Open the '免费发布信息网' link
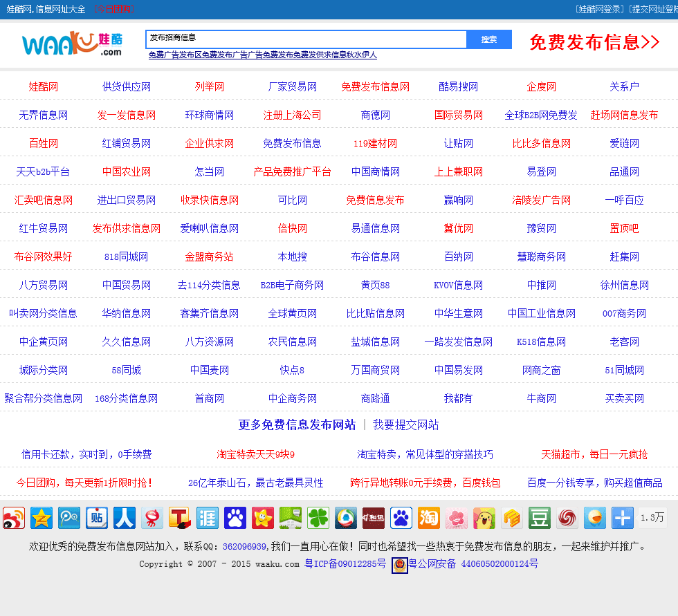This screenshot has height=616, width=678. click(x=375, y=87)
